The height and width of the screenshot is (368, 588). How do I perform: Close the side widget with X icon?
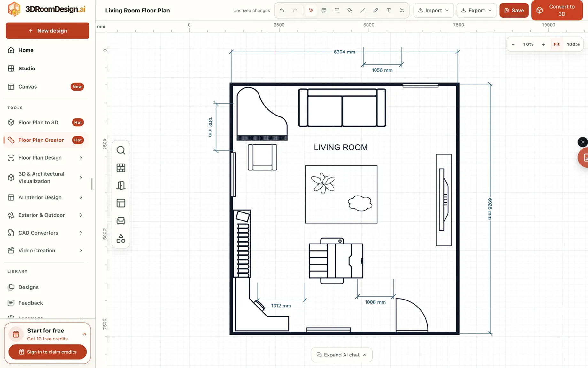(583, 142)
